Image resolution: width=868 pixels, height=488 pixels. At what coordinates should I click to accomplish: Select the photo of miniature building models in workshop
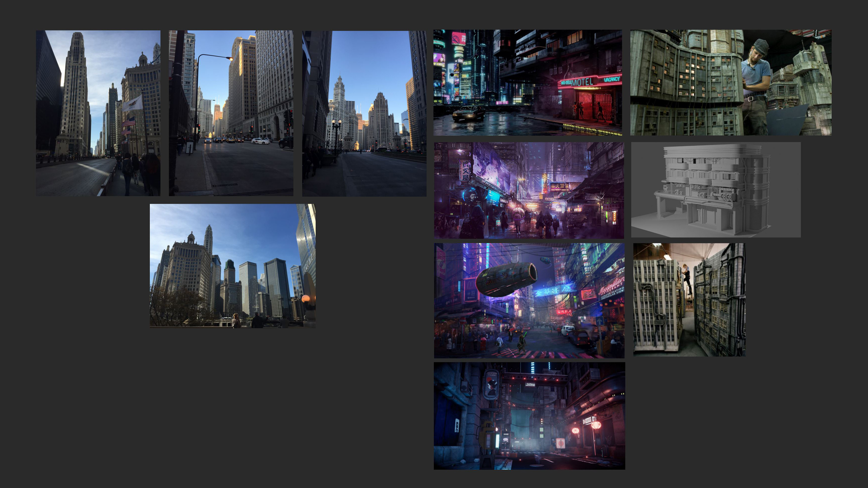coord(689,300)
